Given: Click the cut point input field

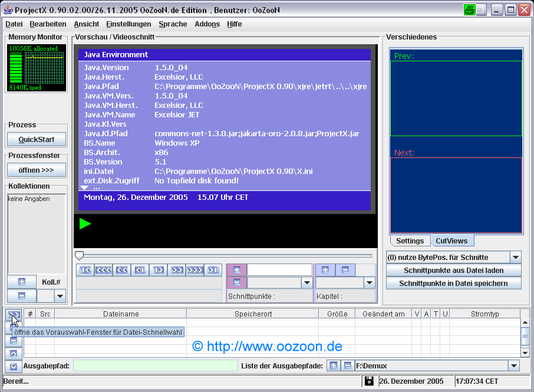Looking at the screenshot, I should click(279, 270).
